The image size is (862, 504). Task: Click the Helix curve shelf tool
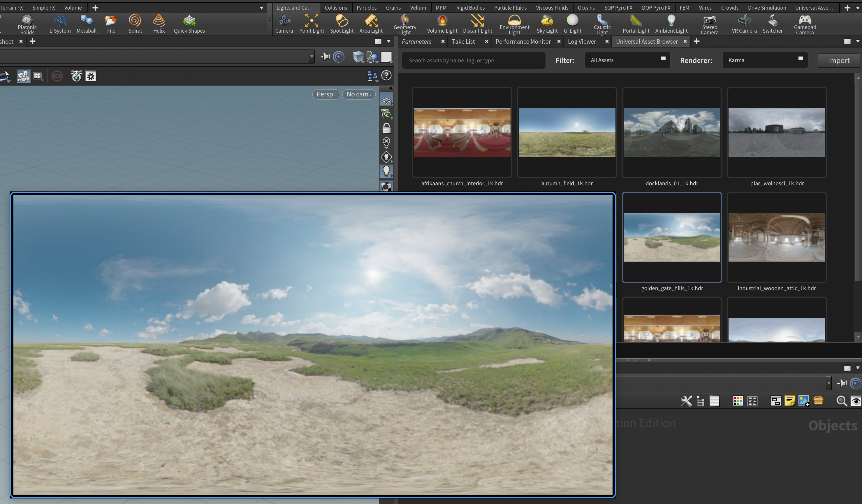click(159, 23)
